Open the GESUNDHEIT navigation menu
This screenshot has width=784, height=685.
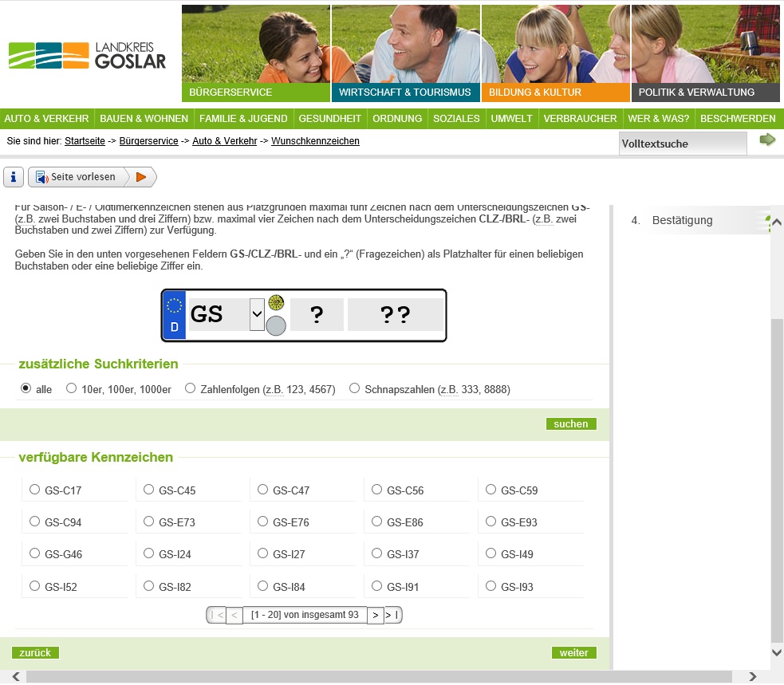pyautogui.click(x=330, y=118)
